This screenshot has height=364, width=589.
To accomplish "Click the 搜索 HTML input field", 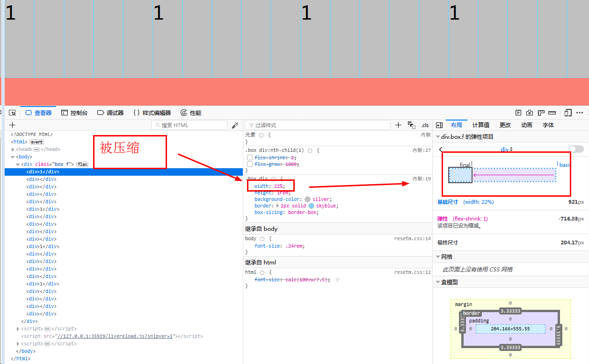I will coord(189,125).
